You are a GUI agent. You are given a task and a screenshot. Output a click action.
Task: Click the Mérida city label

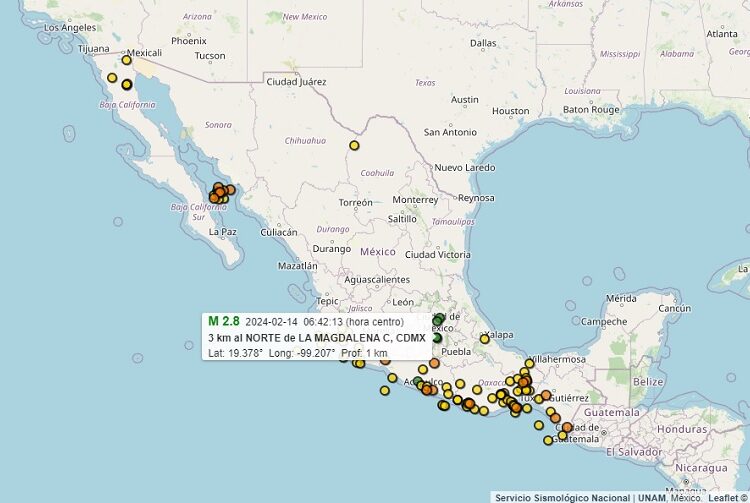coord(621,298)
